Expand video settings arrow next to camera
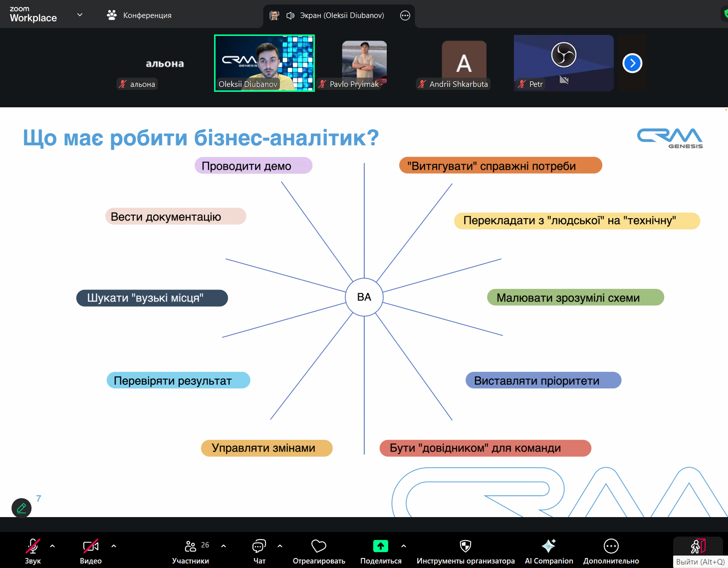This screenshot has width=728, height=568. point(114,546)
